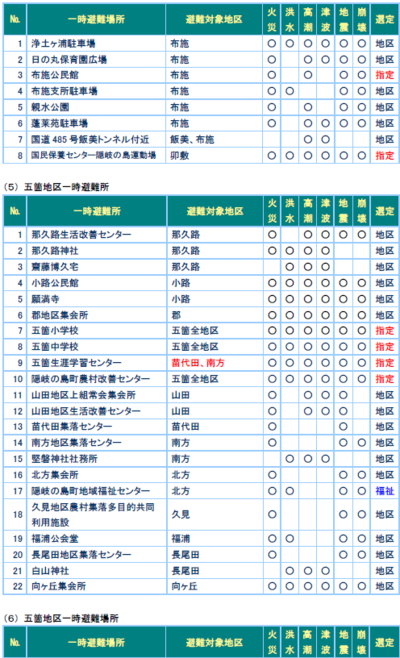Click '五箇生涯学習センター' entry
The height and width of the screenshot is (658, 400).
click(76, 363)
